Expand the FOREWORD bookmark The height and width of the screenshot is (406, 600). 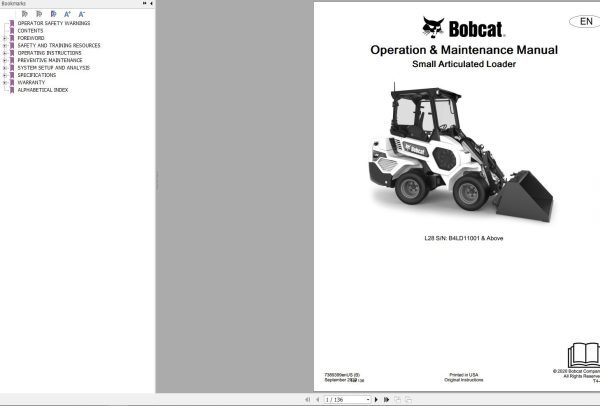(5, 38)
